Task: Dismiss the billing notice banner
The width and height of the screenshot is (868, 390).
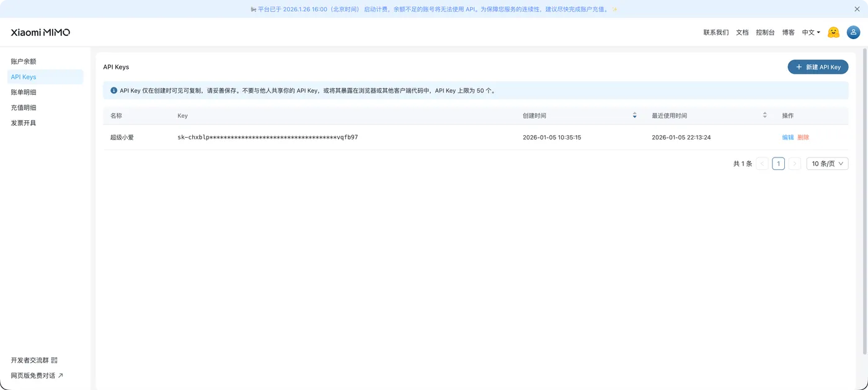Action: (x=857, y=9)
